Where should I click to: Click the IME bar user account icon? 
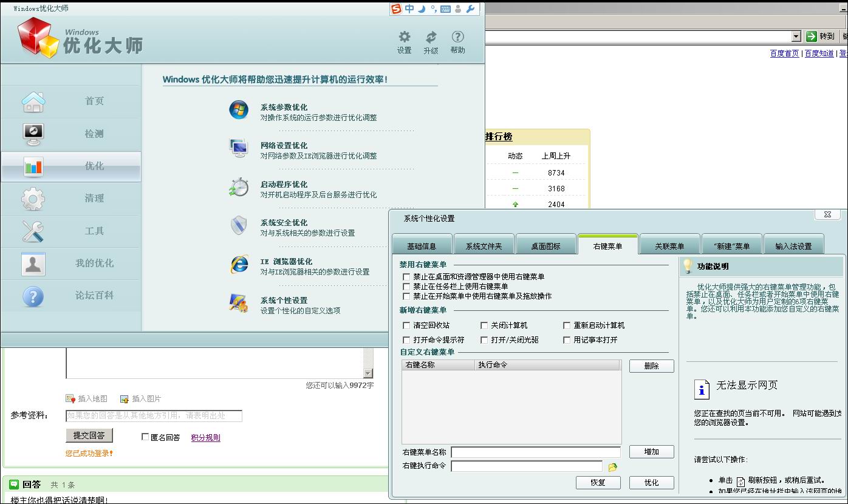[x=458, y=9]
